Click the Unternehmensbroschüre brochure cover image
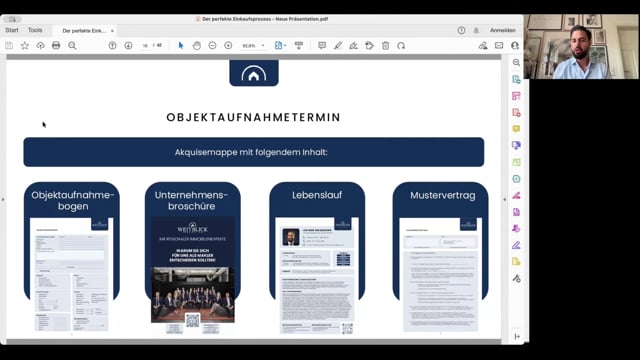Image resolution: width=640 pixels, height=360 pixels. click(193, 275)
